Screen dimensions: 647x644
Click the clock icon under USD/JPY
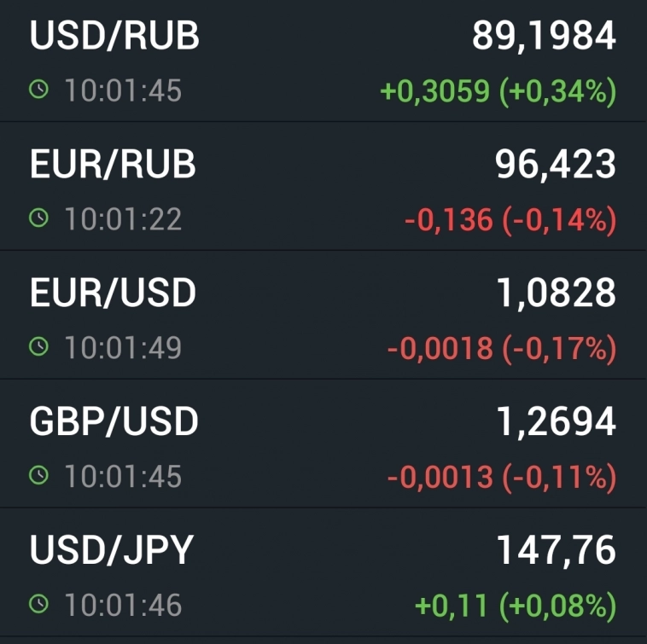point(39,605)
